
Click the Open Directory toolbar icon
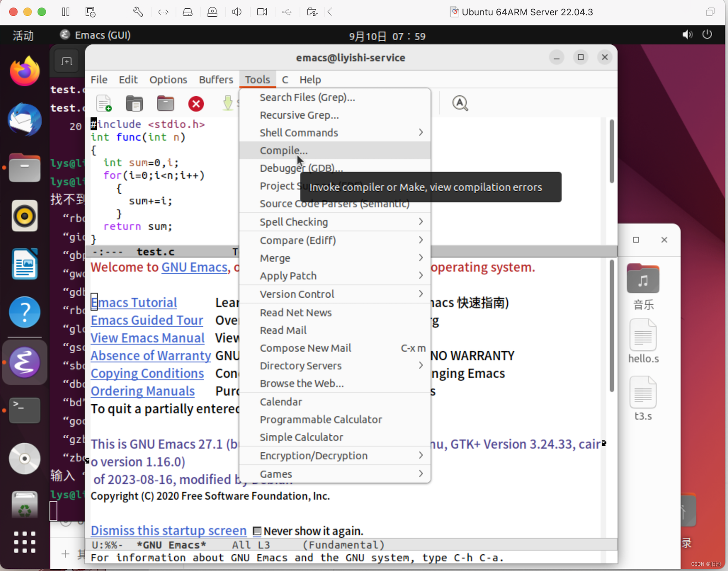[x=166, y=103]
